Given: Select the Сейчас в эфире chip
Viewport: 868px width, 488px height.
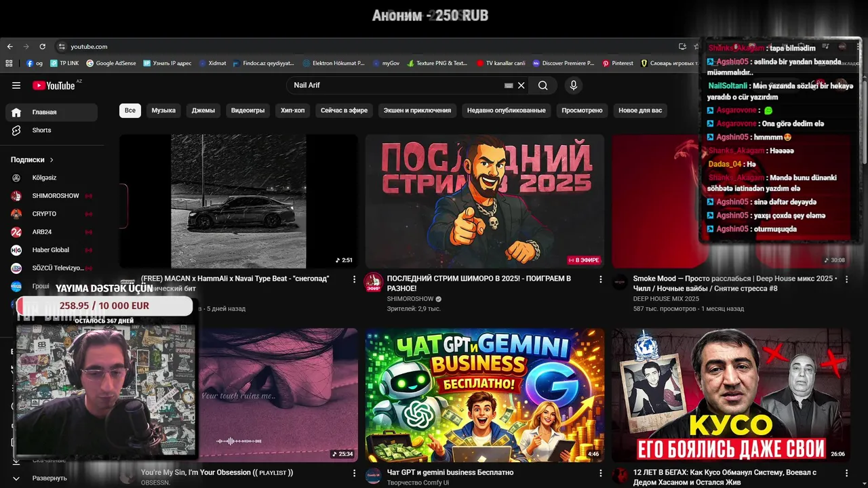Looking at the screenshot, I should 344,110.
